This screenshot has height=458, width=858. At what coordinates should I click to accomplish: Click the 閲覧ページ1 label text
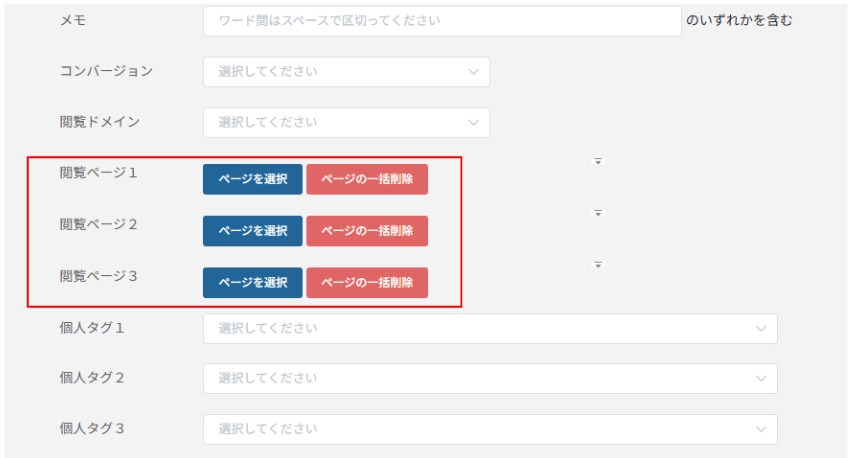pyautogui.click(x=98, y=173)
